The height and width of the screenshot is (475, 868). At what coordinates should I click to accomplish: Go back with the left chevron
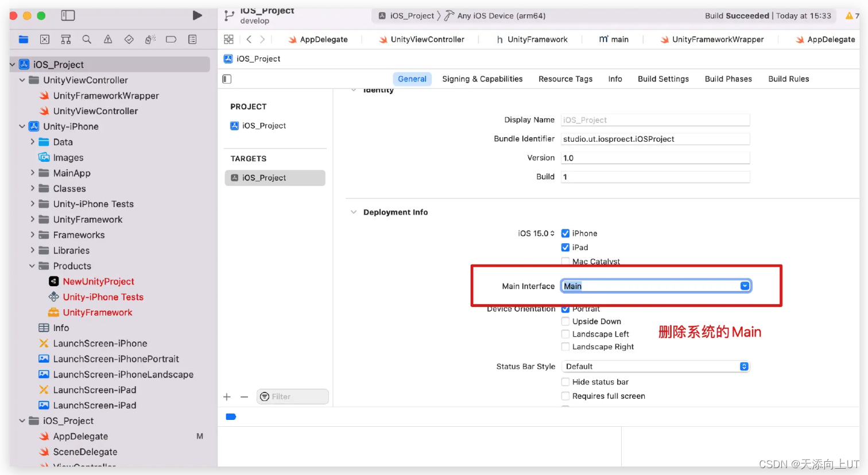pos(249,39)
